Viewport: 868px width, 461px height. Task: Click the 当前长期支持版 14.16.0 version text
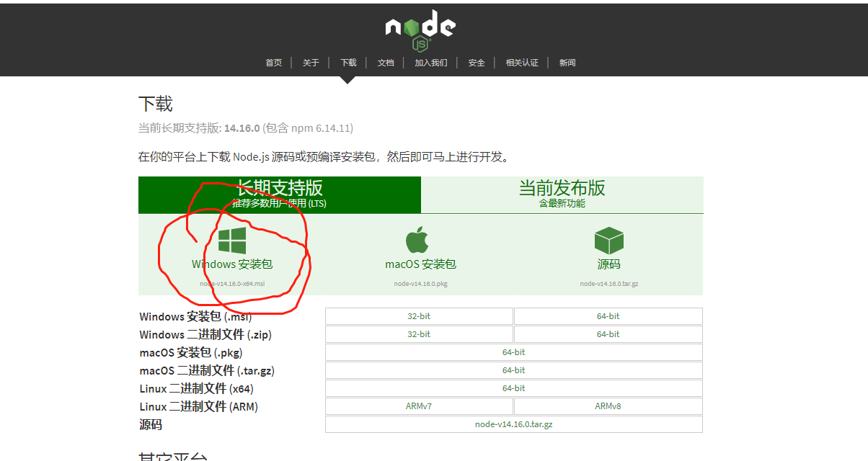[245, 128]
